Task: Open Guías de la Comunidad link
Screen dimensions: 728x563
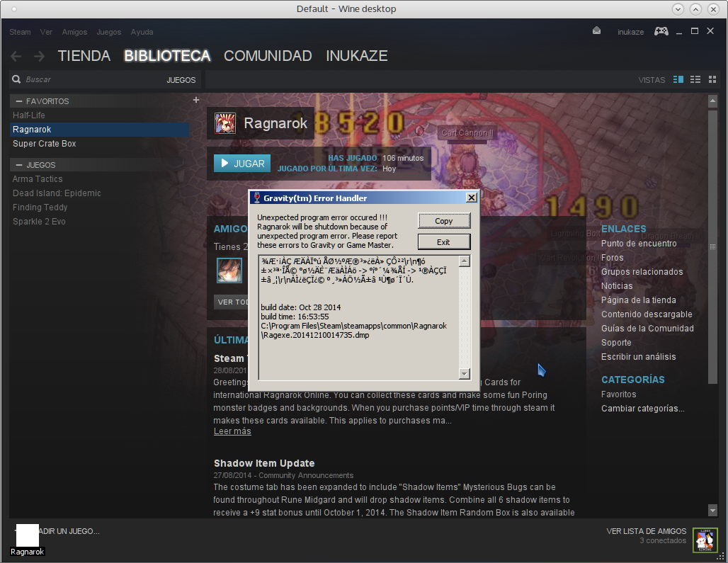Action: coord(648,329)
